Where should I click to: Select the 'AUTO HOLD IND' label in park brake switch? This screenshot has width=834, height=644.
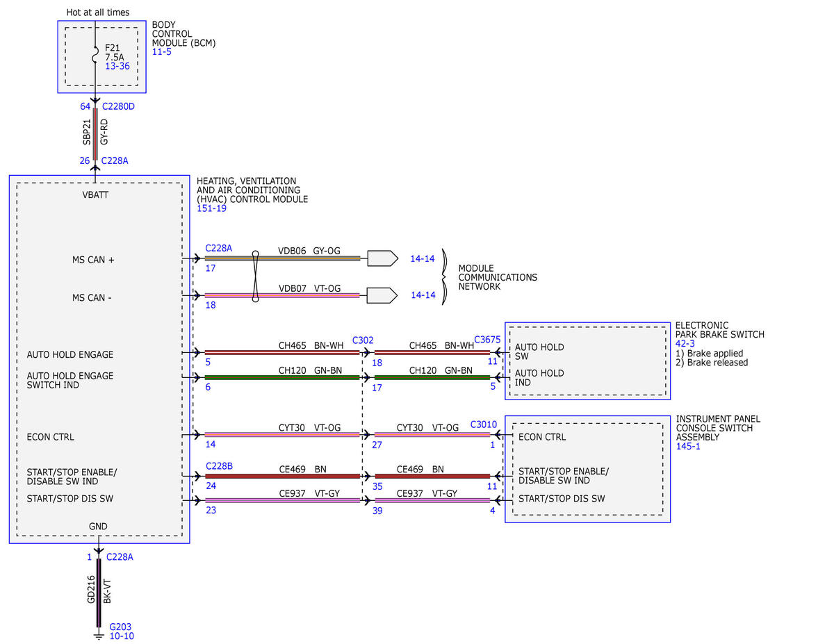pos(539,377)
